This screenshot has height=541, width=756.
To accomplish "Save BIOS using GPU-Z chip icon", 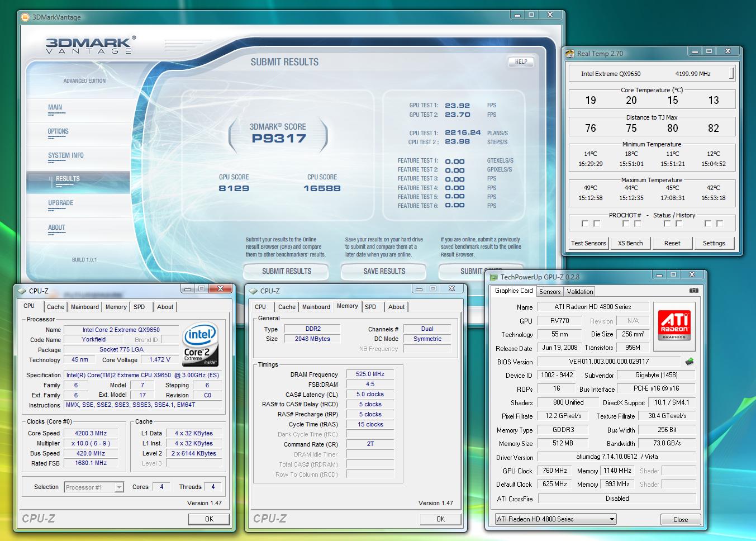I will [690, 362].
